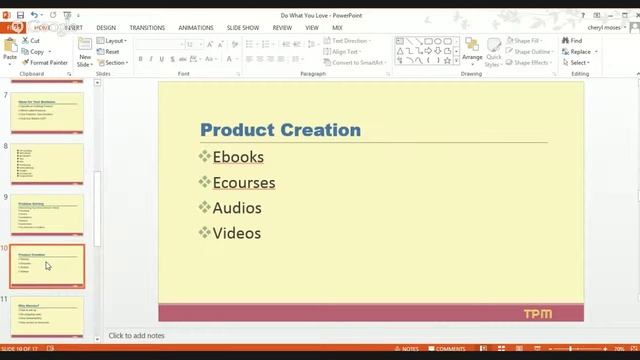
Task: Select the right arrow shape
Action: point(428,51)
